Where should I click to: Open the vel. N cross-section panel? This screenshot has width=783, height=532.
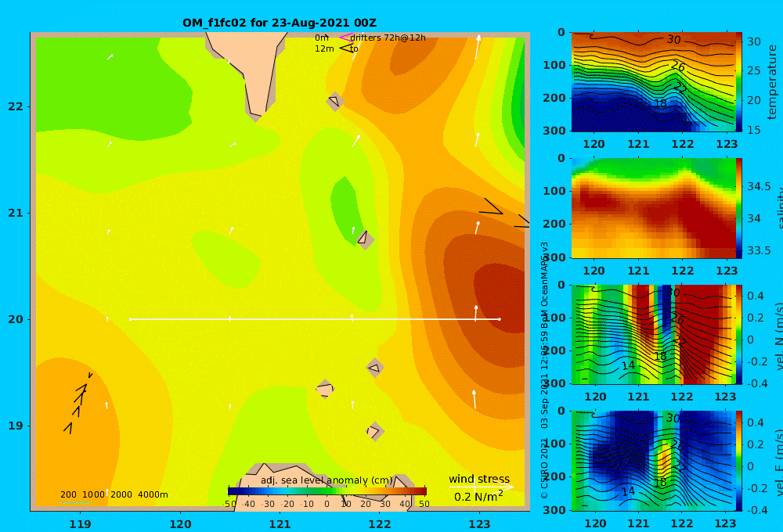click(x=653, y=334)
